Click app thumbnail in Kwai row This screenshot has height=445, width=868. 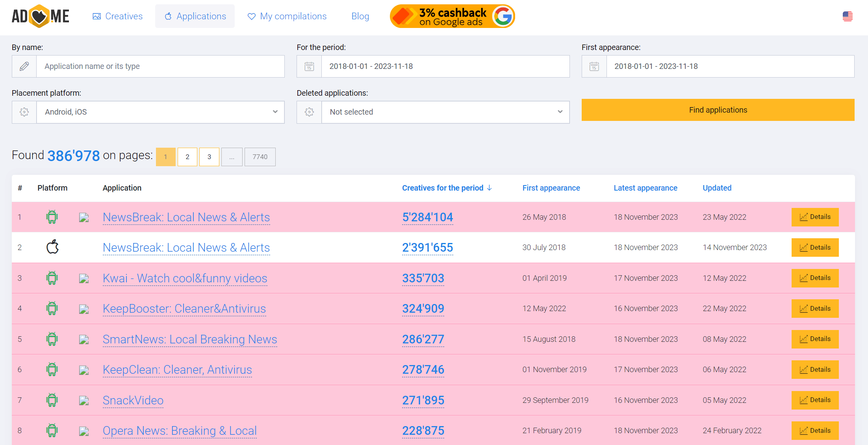tap(83, 278)
